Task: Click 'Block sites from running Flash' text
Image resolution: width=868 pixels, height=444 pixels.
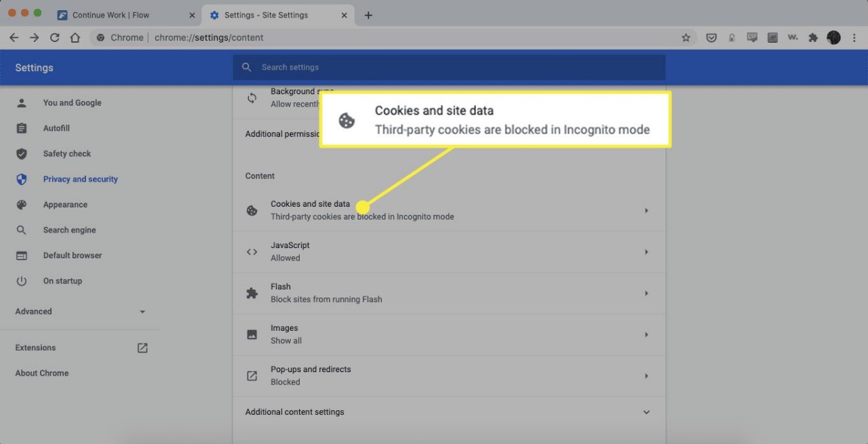Action: pyautogui.click(x=326, y=300)
